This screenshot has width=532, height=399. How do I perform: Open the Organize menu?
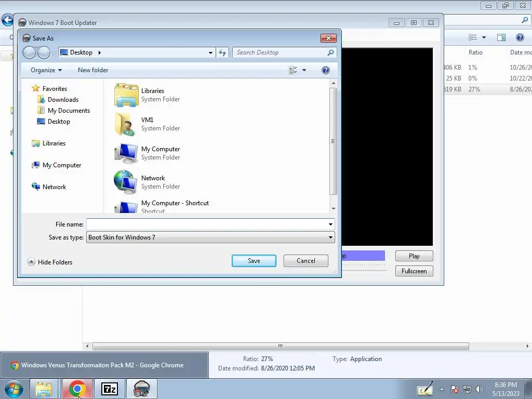tap(46, 70)
